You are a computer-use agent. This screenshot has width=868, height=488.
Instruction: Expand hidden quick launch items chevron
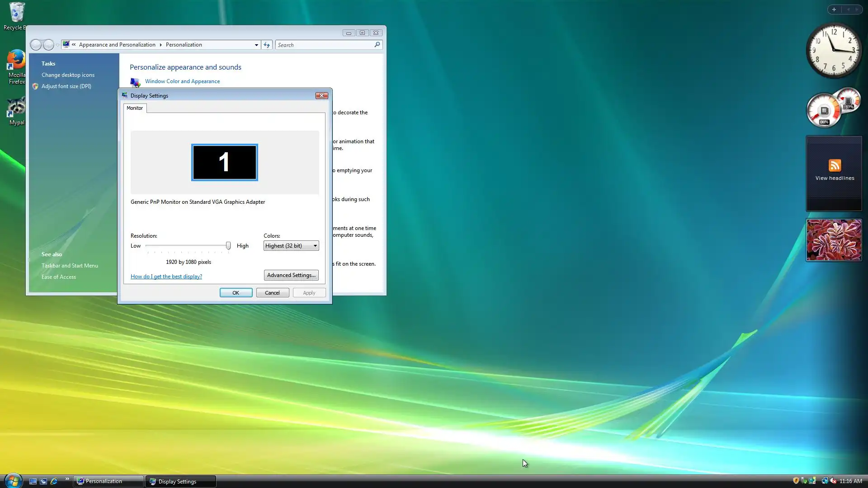coord(67,479)
